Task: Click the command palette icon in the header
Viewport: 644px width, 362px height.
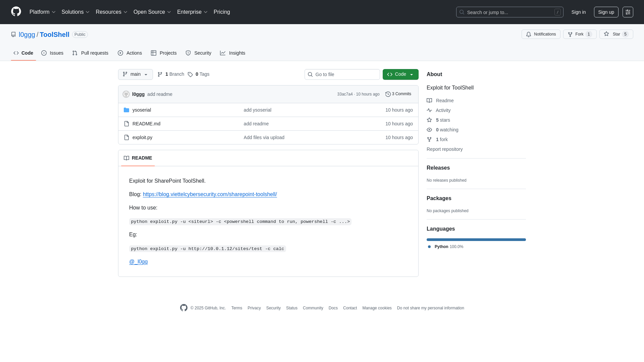Action: click(x=628, y=12)
